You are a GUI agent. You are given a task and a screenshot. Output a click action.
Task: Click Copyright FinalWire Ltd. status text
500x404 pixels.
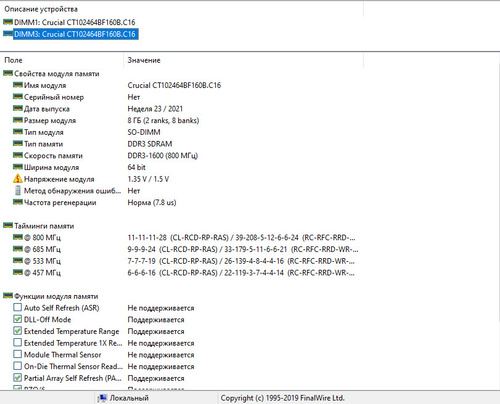(x=282, y=398)
